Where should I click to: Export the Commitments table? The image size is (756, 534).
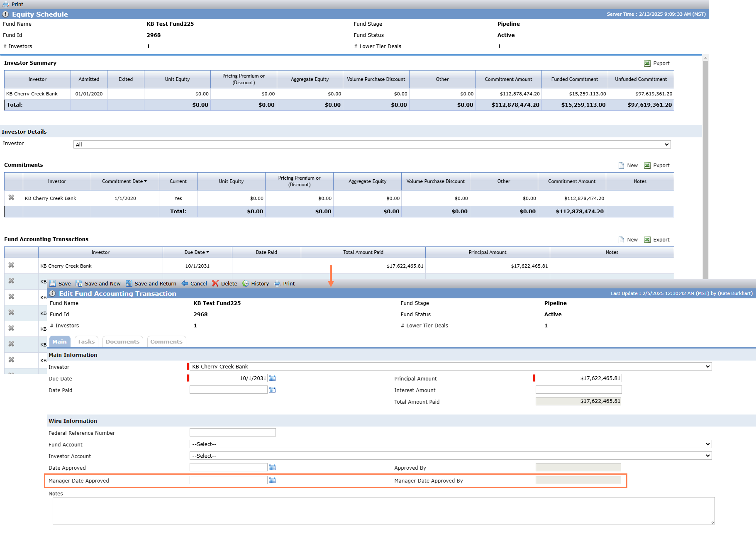[656, 166]
